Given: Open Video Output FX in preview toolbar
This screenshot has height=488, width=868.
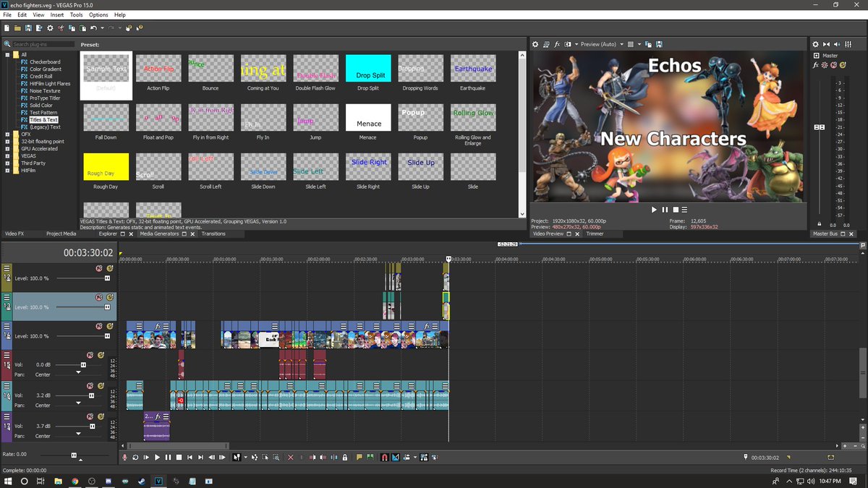Looking at the screenshot, I should tap(557, 44).
